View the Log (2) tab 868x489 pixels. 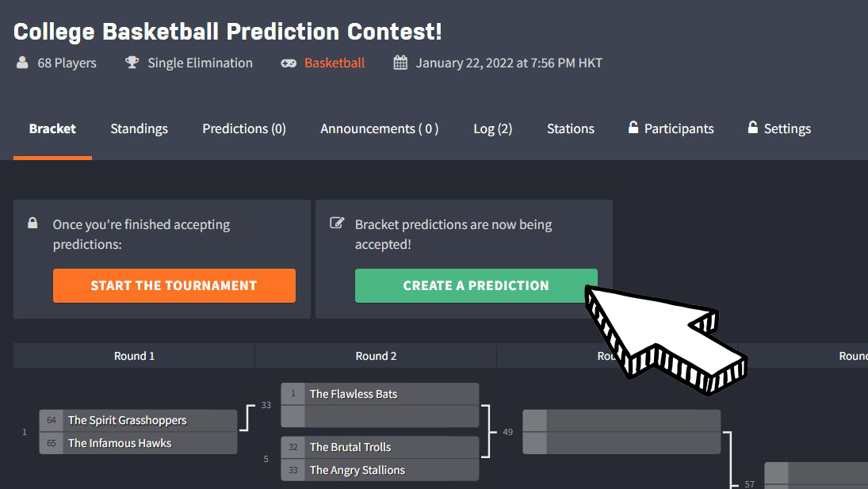[x=492, y=128]
